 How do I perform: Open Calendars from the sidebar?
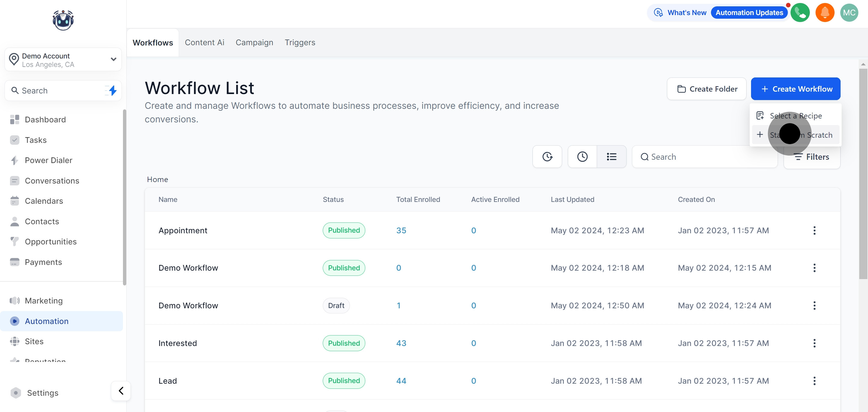click(x=44, y=201)
